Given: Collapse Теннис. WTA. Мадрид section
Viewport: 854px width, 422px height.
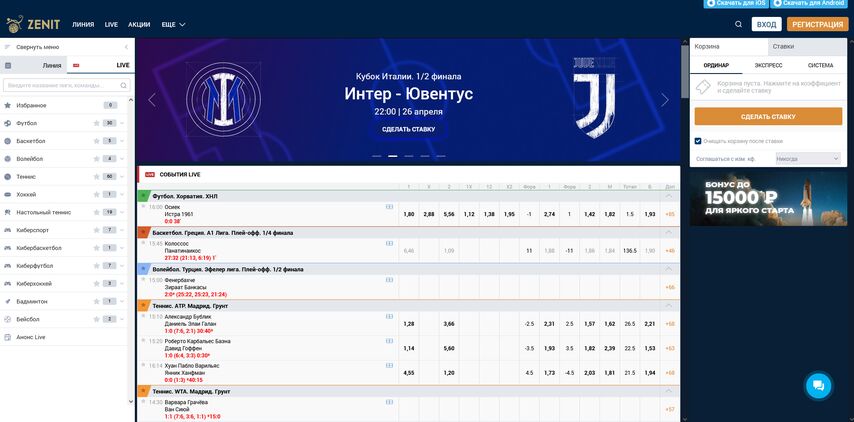Looking at the screenshot, I should pyautogui.click(x=669, y=392).
